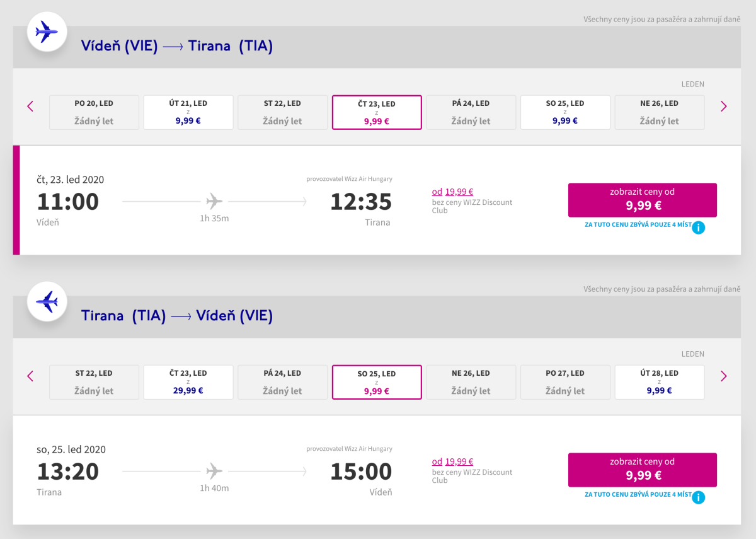Show later outbound dates with right arrow
This screenshot has width=756, height=539.
coord(723,107)
